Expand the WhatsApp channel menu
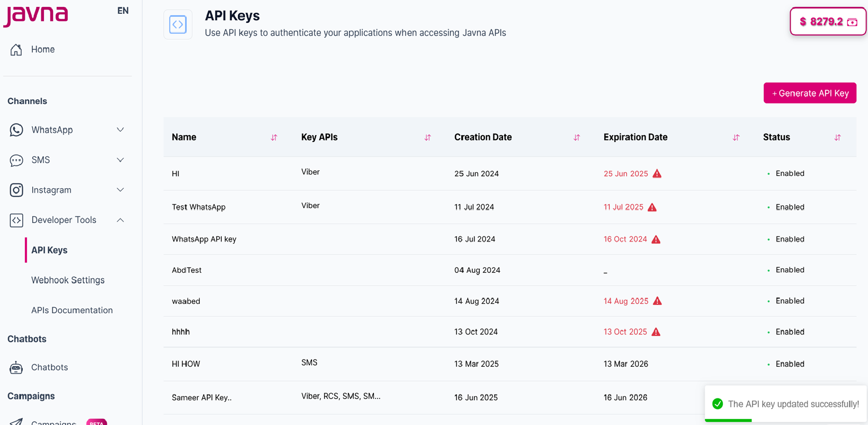868x425 pixels. 120,130
